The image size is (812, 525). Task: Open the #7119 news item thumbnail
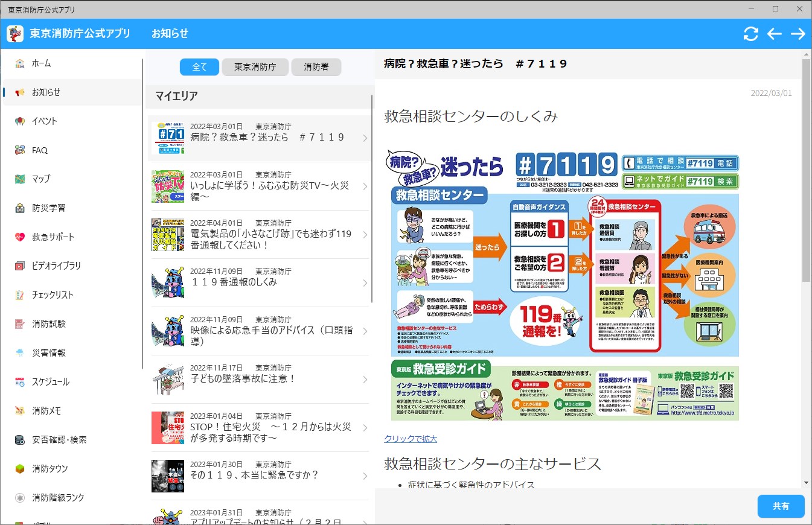point(168,138)
